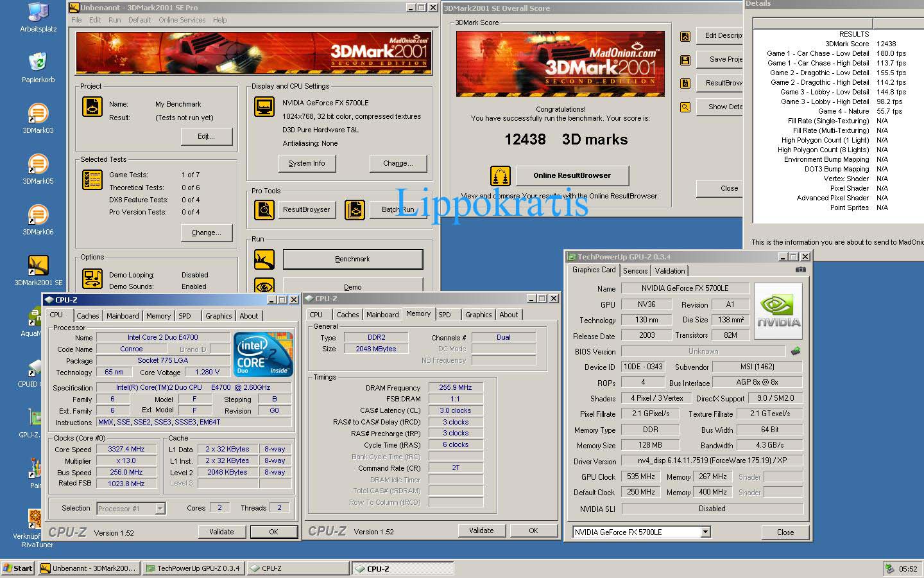Open Graphics tab in CPU-Z Memory window
Viewport: 924px width, 578px height.
point(479,315)
